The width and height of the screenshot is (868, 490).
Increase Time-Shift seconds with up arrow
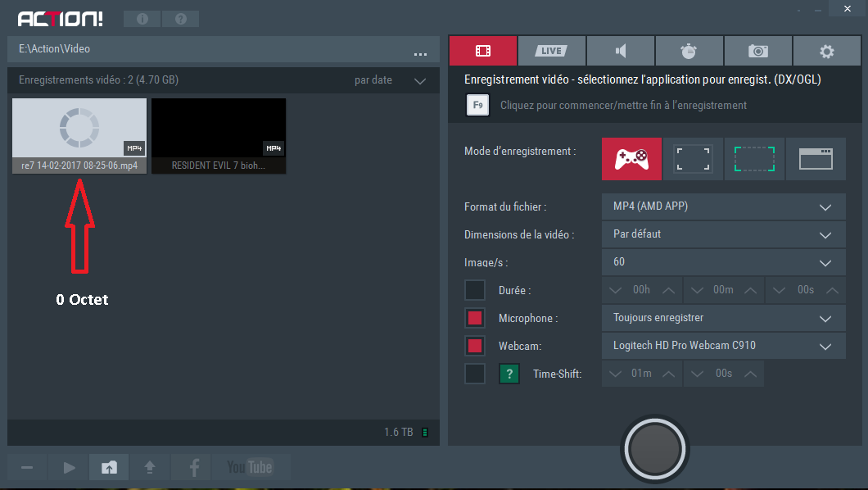point(751,374)
